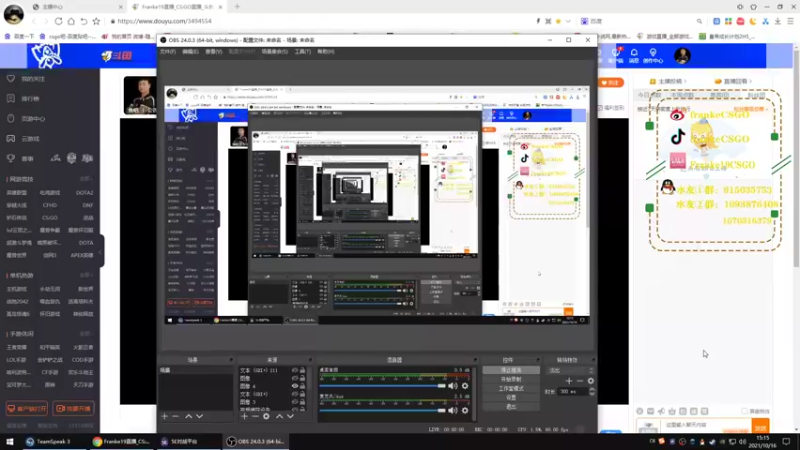Viewport: 800px width, 450px height.
Task: Click the user avatar in Douyu header
Action: point(682,56)
